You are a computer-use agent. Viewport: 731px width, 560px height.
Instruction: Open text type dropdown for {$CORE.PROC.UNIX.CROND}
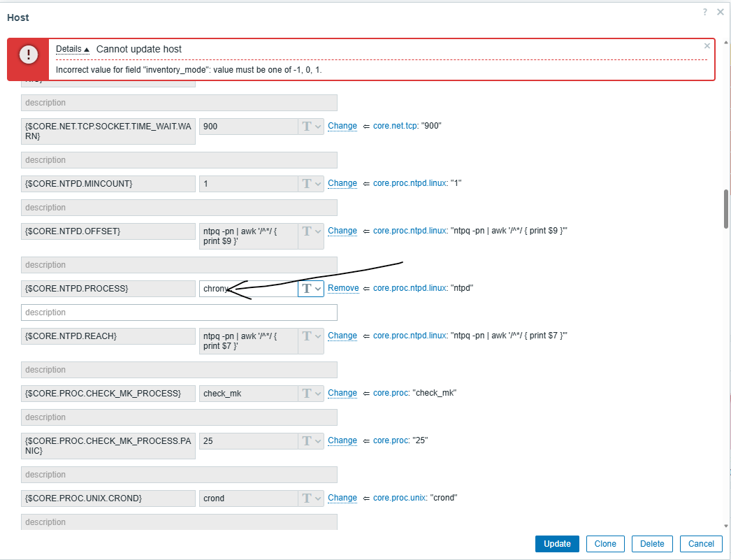point(311,498)
